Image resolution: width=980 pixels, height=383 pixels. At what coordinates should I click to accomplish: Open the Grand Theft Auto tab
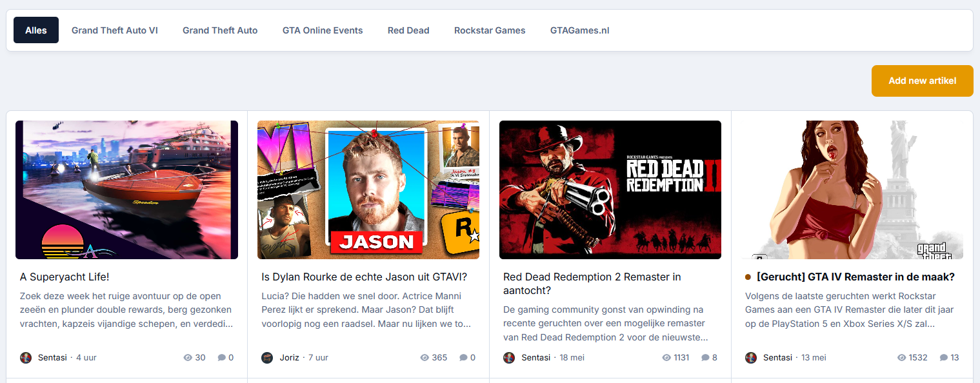[x=220, y=30]
